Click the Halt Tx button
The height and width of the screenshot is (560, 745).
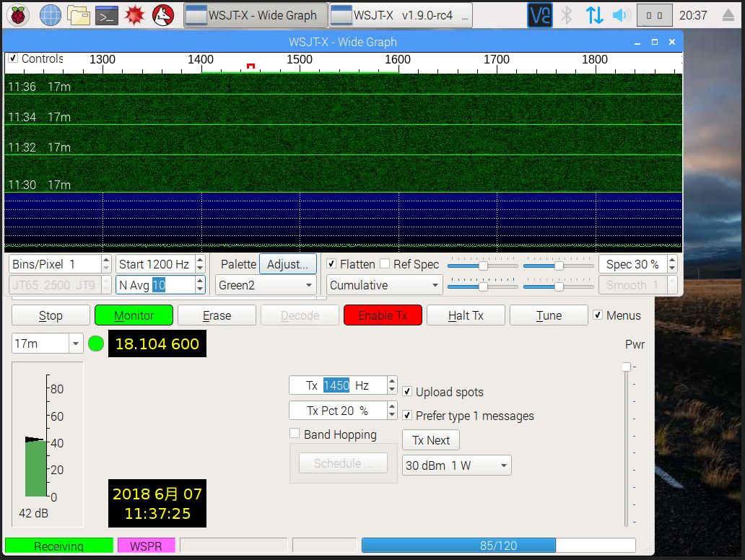466,315
